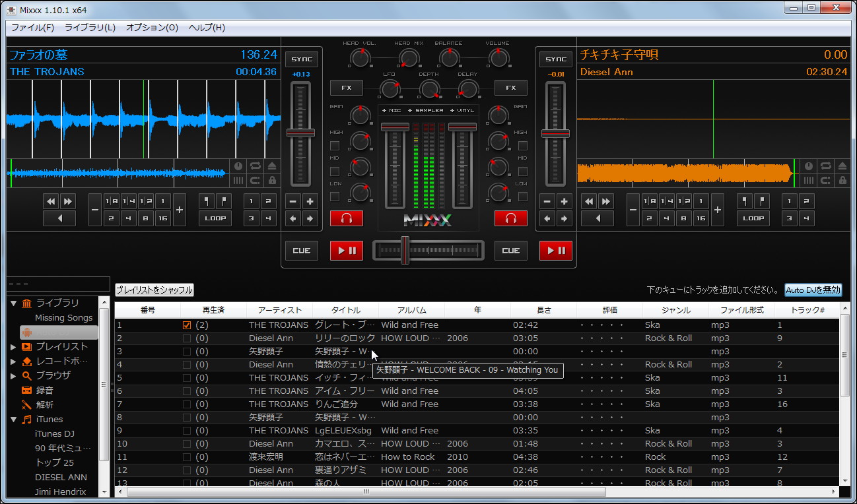Uncheck the played checkbox for track 1
Screen dimensions: 857x504
[187, 325]
